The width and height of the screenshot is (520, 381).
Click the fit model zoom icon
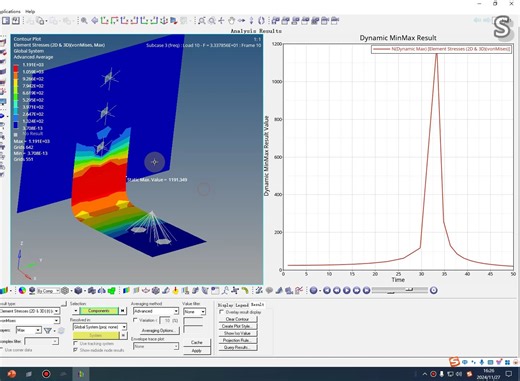(201, 21)
